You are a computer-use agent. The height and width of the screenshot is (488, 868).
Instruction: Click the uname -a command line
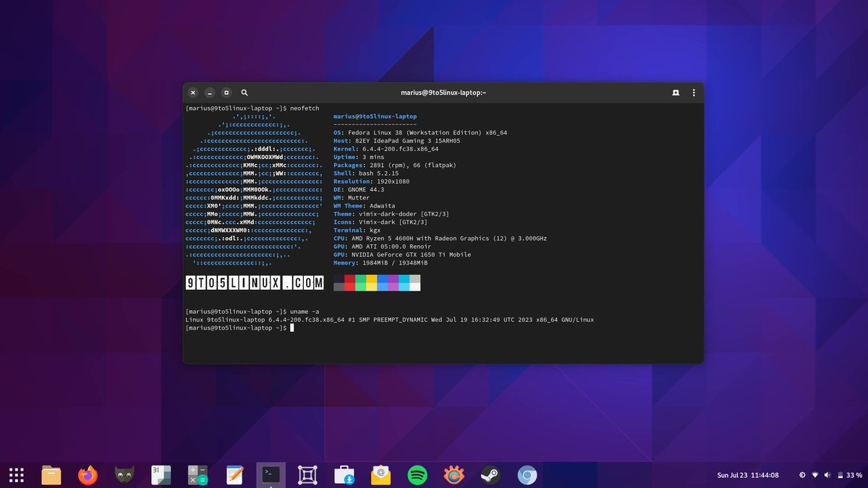pyautogui.click(x=252, y=311)
